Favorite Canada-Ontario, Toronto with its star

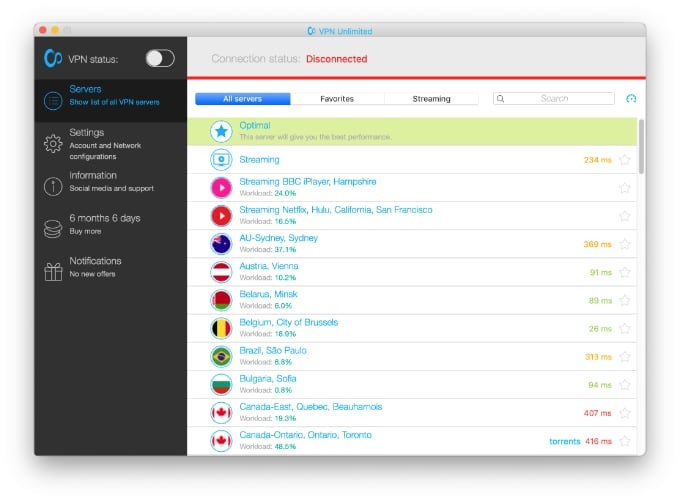[624, 441]
